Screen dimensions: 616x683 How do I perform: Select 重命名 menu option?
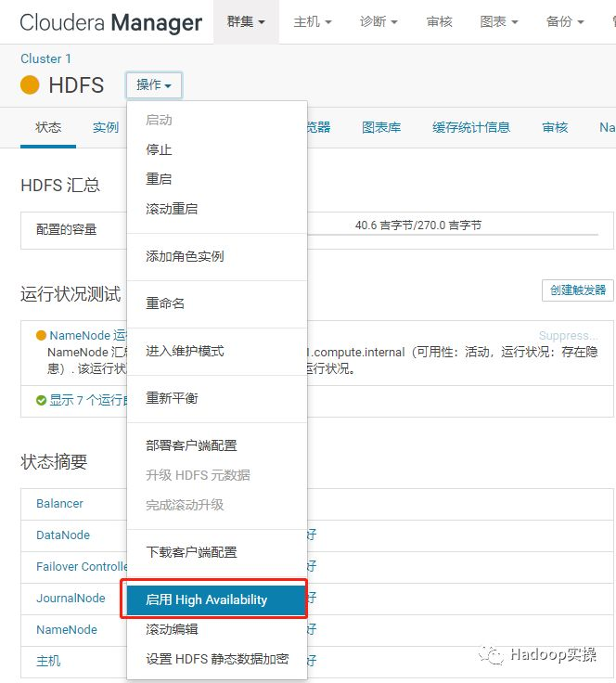[217, 303]
